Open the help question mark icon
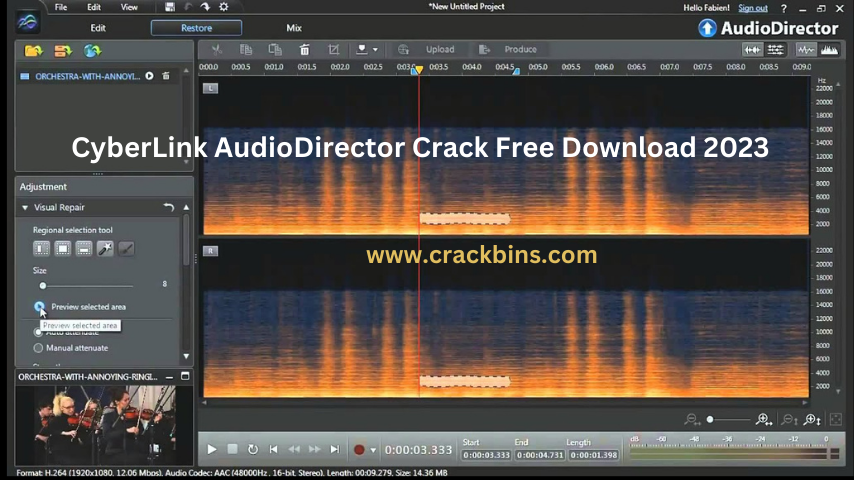This screenshot has width=854, height=480. click(x=784, y=8)
